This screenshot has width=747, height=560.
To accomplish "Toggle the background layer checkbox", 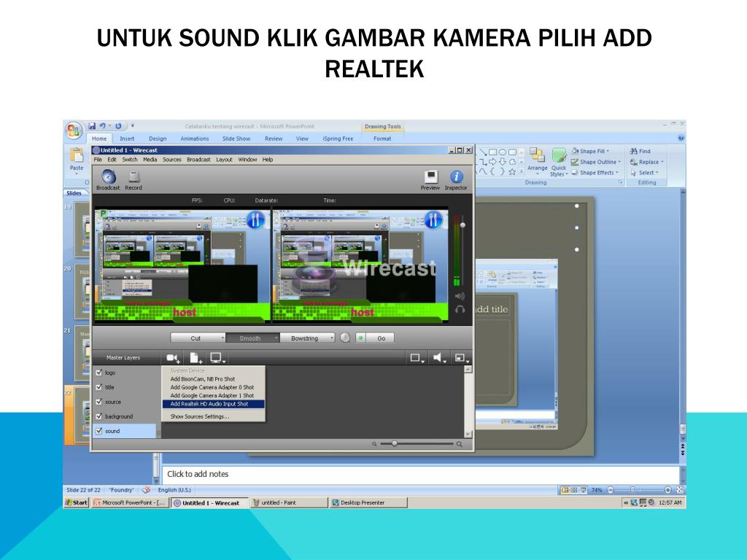I will tap(99, 416).
